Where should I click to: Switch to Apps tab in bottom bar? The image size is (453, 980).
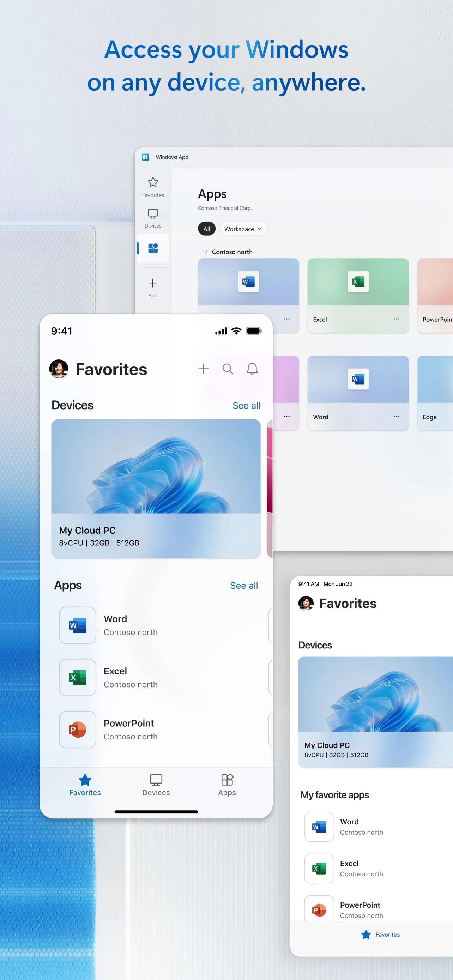tap(227, 785)
